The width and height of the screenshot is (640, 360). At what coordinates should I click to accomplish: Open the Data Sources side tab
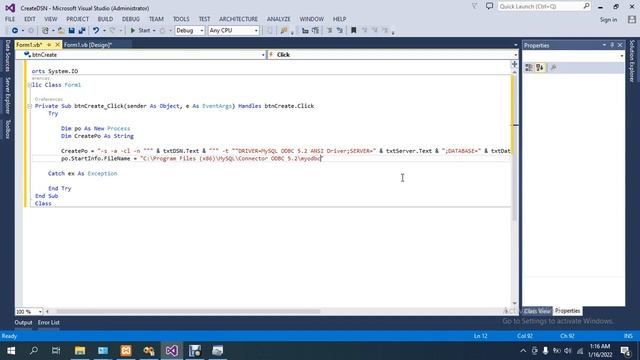tap(7, 56)
